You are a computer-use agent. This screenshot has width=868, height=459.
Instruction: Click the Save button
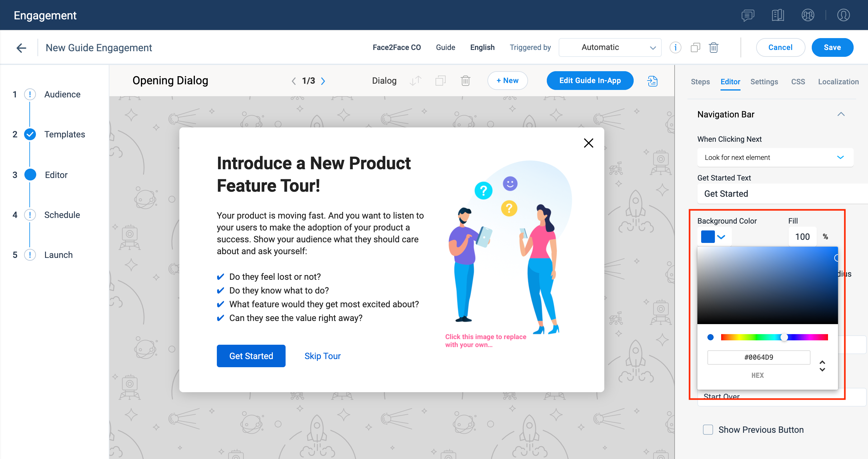[x=832, y=47]
